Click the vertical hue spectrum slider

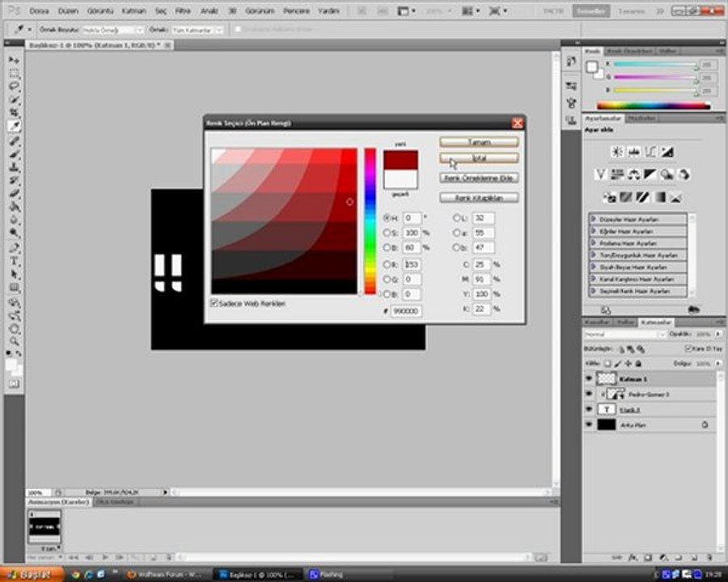point(370,221)
